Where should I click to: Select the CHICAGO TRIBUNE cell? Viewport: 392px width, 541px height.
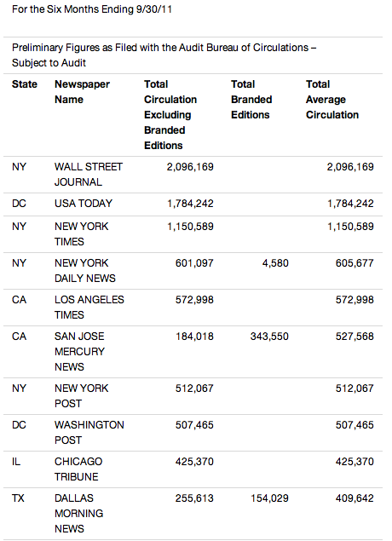point(78,469)
